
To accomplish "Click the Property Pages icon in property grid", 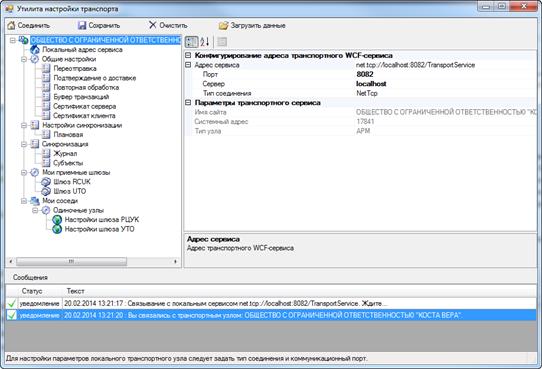I will coord(222,42).
